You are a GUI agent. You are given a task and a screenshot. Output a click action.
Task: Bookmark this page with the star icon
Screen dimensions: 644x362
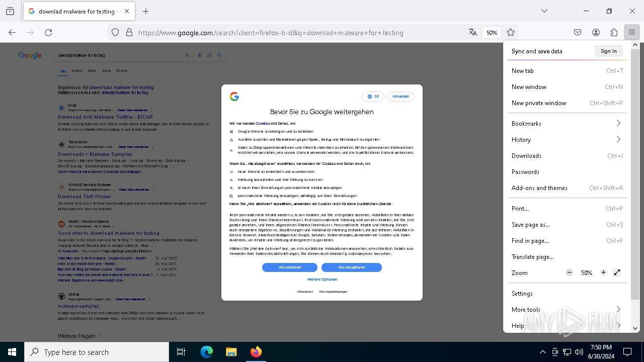tap(511, 33)
